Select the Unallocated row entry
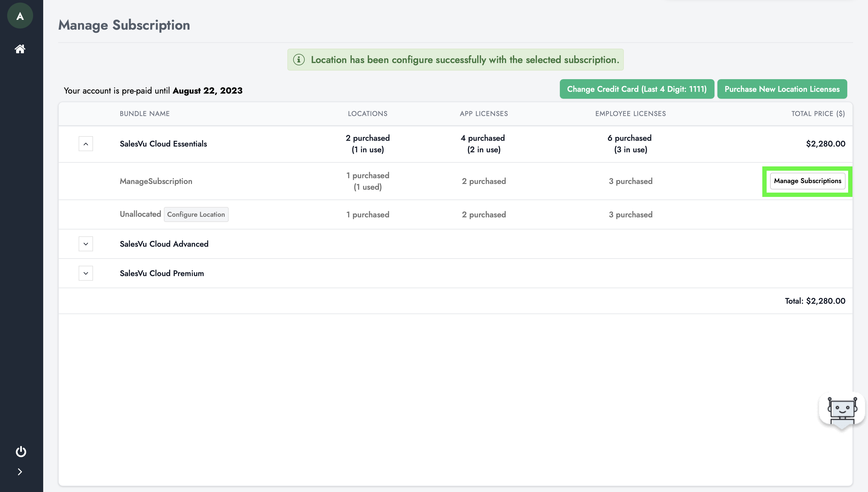Image resolution: width=868 pixels, height=492 pixels. (x=139, y=214)
